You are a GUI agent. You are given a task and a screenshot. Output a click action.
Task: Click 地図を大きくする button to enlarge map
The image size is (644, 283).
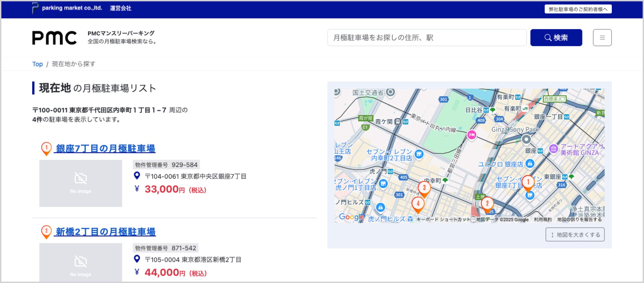(x=575, y=235)
